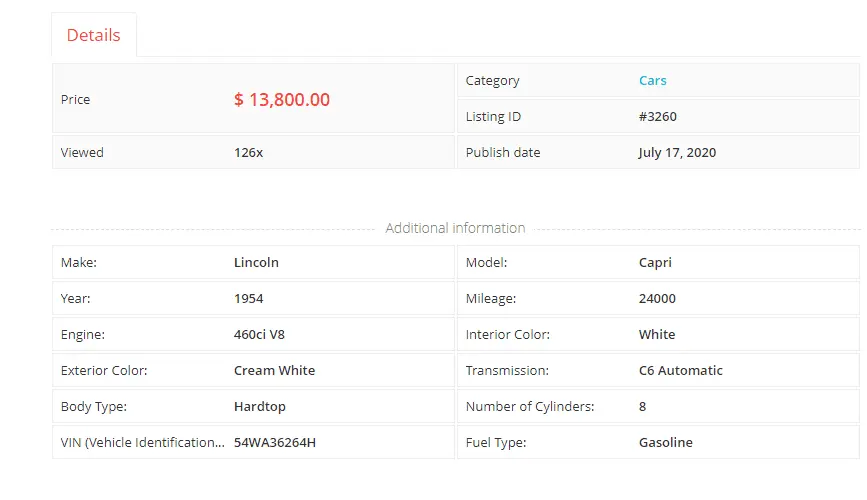The height and width of the screenshot is (500, 867).
Task: Click the 460ci V8 engine value
Action: coord(259,335)
